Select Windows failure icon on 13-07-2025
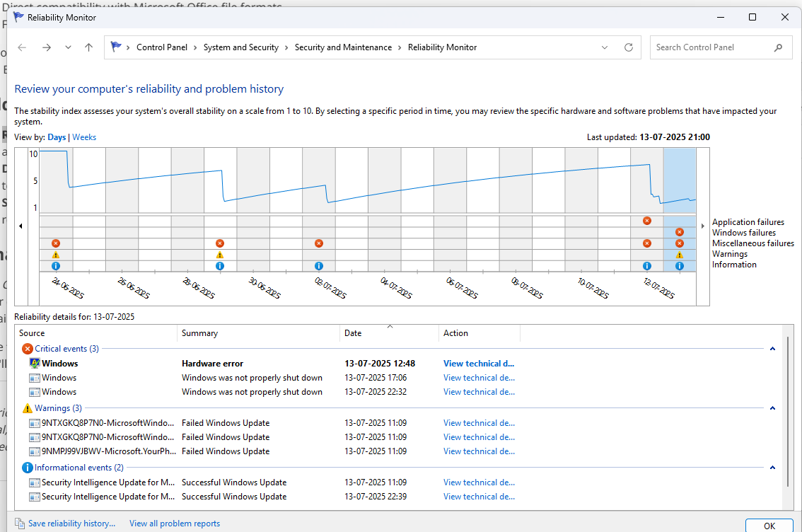This screenshot has height=532, width=802. pos(679,232)
